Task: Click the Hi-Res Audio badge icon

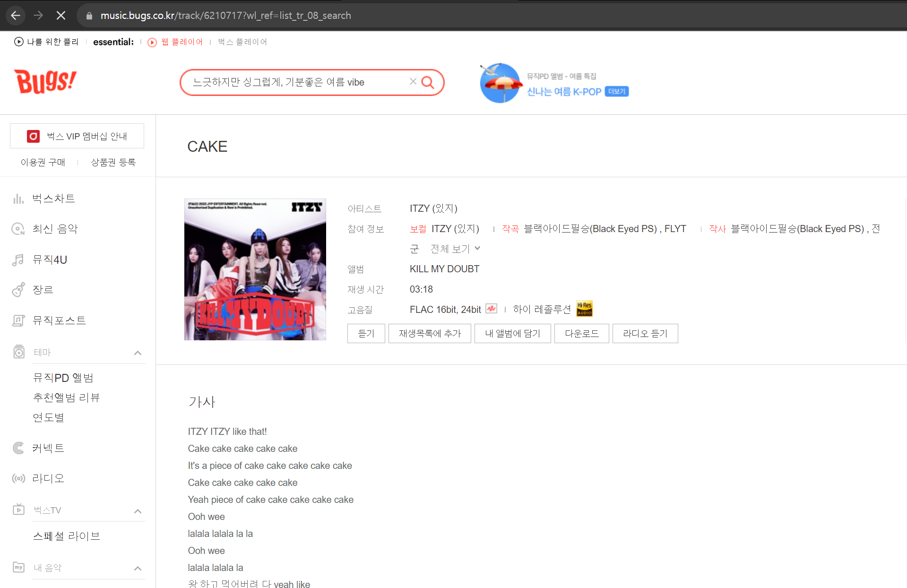Action: 585,309
